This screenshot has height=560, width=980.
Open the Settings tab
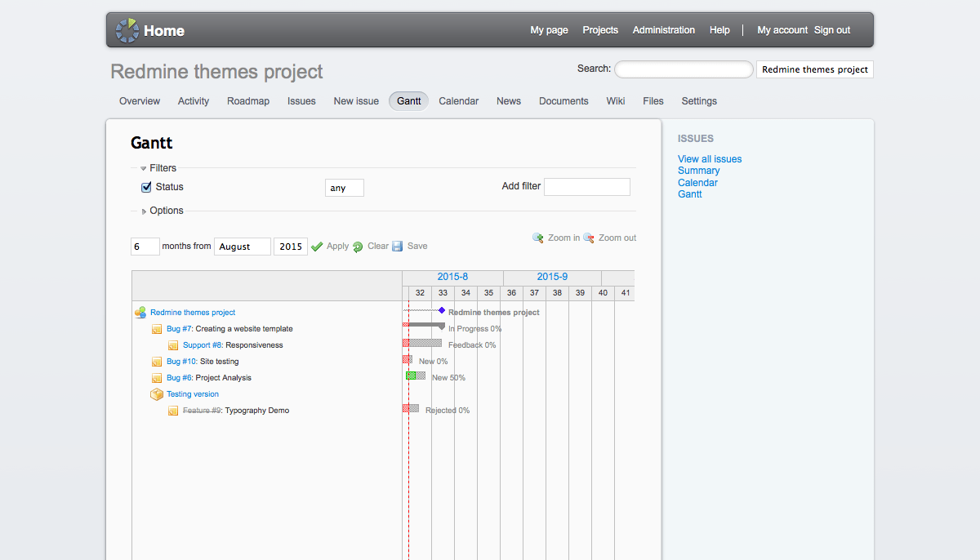[x=699, y=101]
